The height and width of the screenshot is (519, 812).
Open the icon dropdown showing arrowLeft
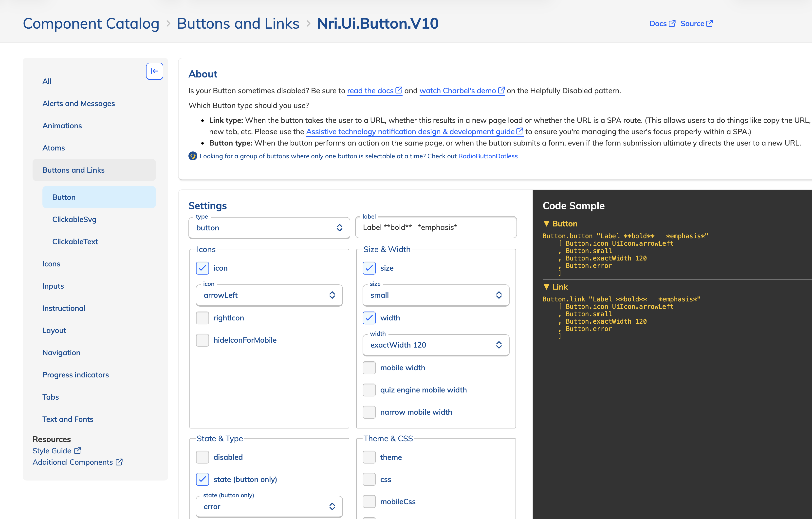pos(269,295)
